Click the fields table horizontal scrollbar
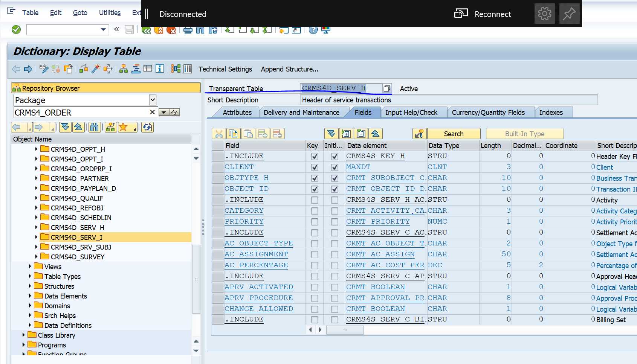The height and width of the screenshot is (364, 637). [345, 330]
